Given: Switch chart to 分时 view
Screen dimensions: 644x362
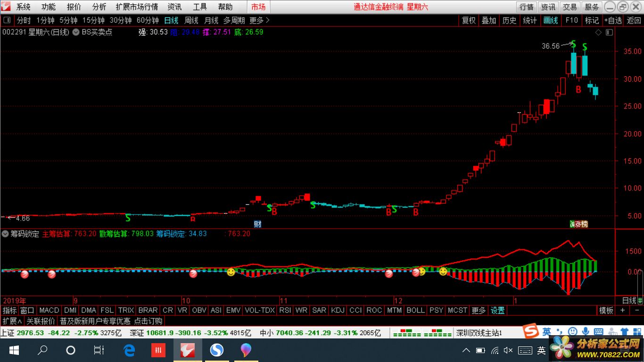Looking at the screenshot, I should (24, 20).
